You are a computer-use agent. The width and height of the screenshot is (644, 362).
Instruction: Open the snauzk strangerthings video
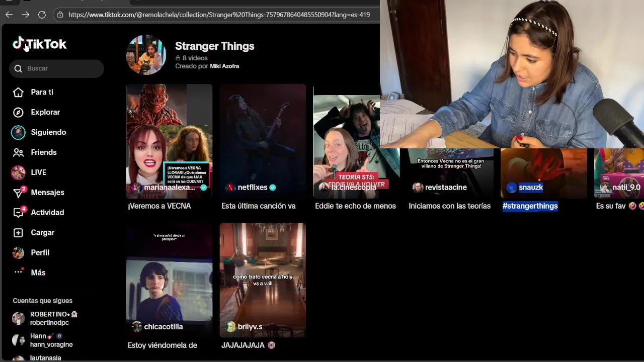point(543,173)
